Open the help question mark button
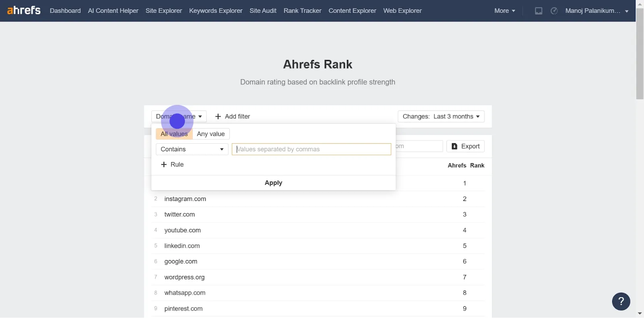The image size is (644, 318). point(621,301)
